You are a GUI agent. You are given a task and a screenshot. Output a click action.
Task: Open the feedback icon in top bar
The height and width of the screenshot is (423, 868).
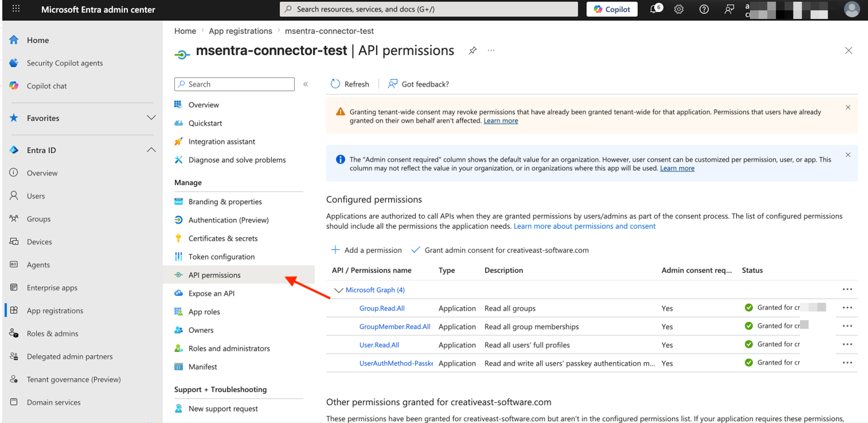point(729,9)
